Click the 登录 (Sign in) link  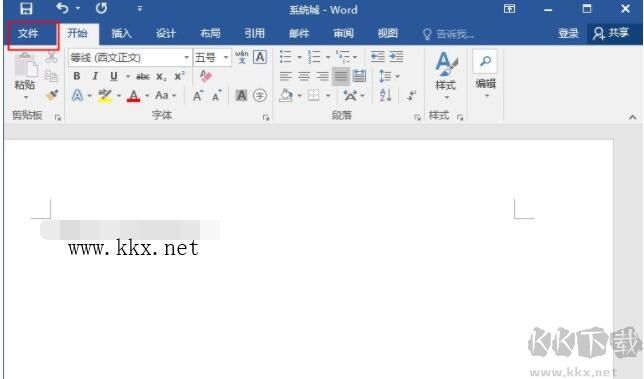[x=568, y=33]
